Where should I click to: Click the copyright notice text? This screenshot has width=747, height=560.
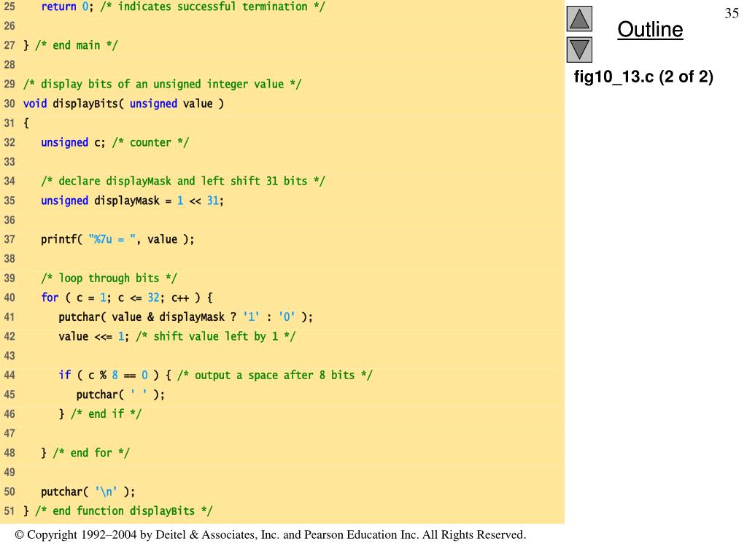coord(270,534)
